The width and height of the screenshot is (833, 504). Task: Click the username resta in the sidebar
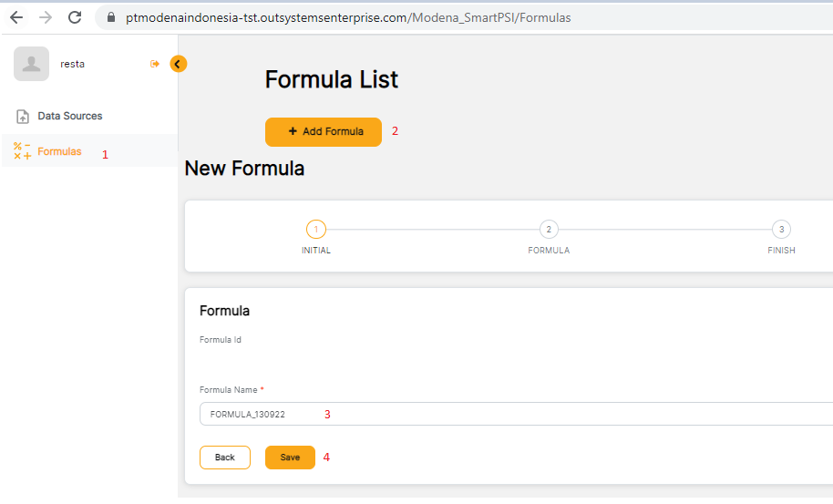(73, 64)
